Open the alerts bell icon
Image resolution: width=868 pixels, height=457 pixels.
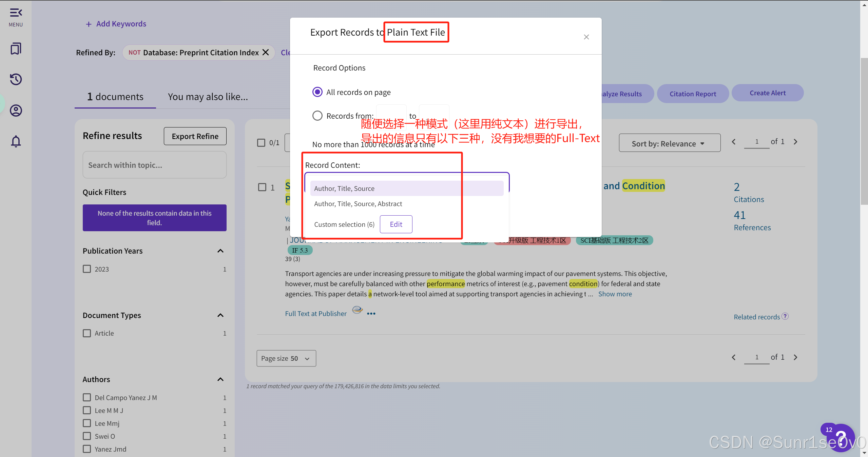(x=16, y=141)
